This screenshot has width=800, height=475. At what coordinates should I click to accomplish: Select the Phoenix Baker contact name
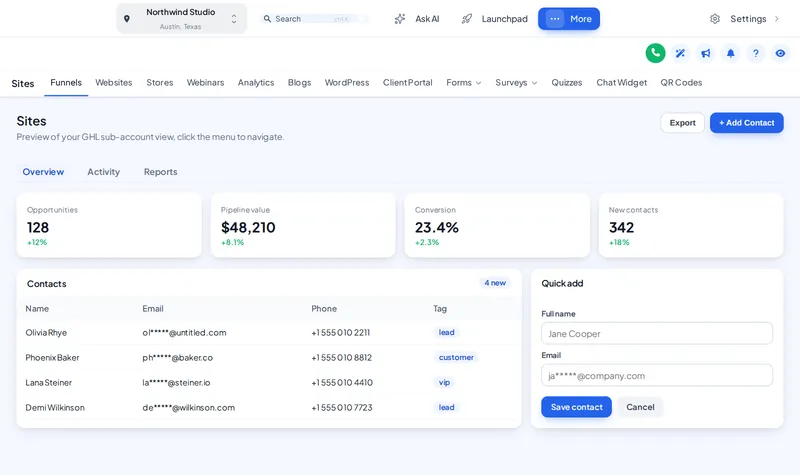53,358
